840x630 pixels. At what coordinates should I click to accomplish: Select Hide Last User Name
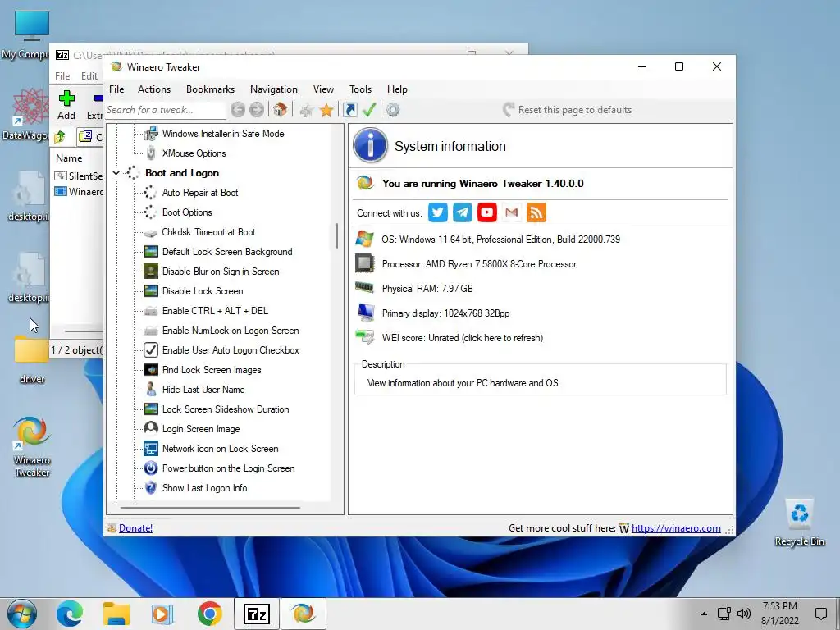[x=203, y=390]
